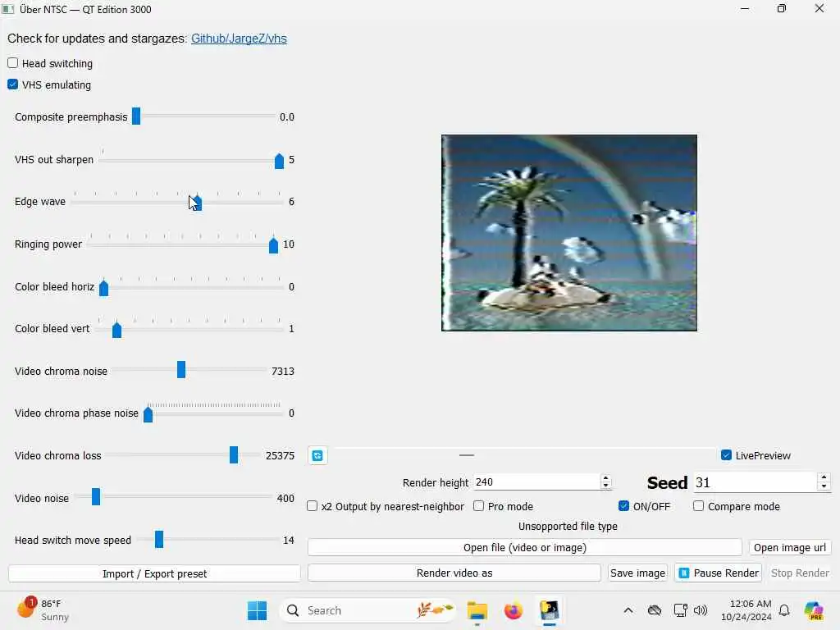Viewport: 840px width, 630px height.
Task: Open the Windows Start menu
Action: pos(257,610)
